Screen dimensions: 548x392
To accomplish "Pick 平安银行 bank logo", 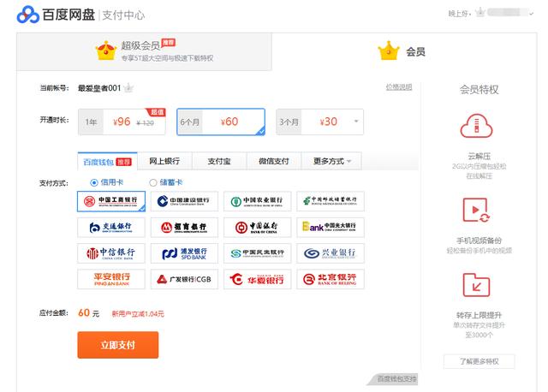I will tap(111, 279).
